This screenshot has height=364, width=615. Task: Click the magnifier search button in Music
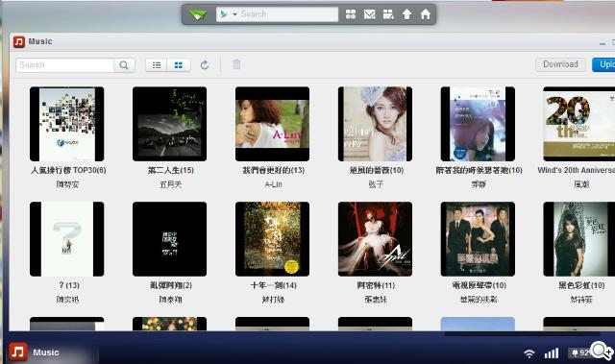pyautogui.click(x=124, y=65)
